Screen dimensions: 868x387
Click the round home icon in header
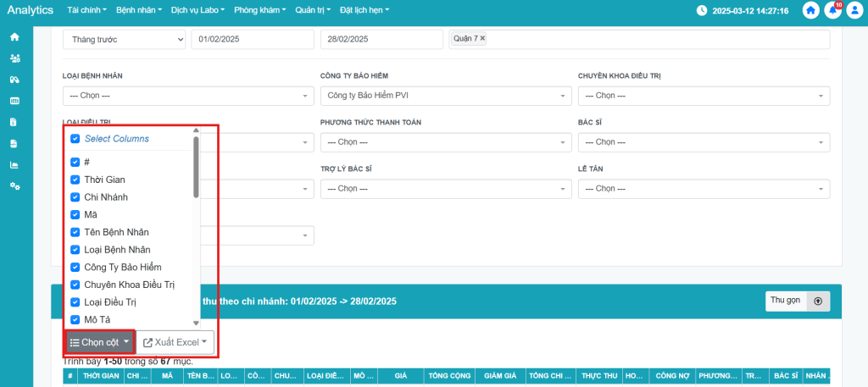811,11
